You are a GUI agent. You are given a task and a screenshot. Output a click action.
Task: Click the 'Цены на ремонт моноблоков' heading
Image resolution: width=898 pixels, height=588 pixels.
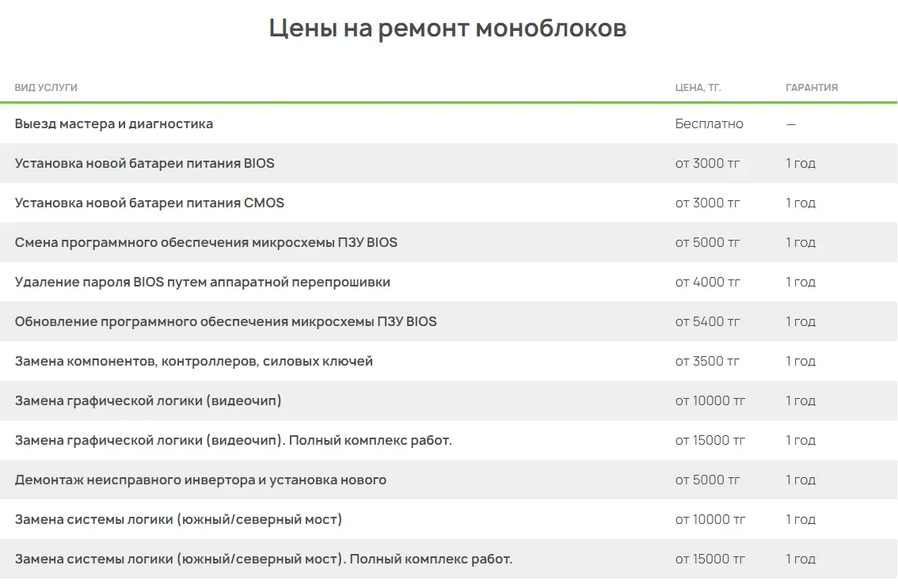447,28
